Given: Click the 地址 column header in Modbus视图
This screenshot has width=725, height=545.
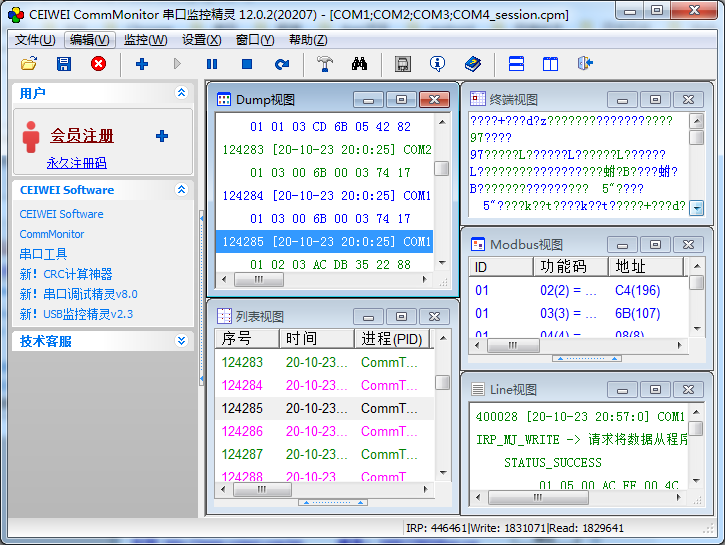Looking at the screenshot, I should (x=645, y=267).
